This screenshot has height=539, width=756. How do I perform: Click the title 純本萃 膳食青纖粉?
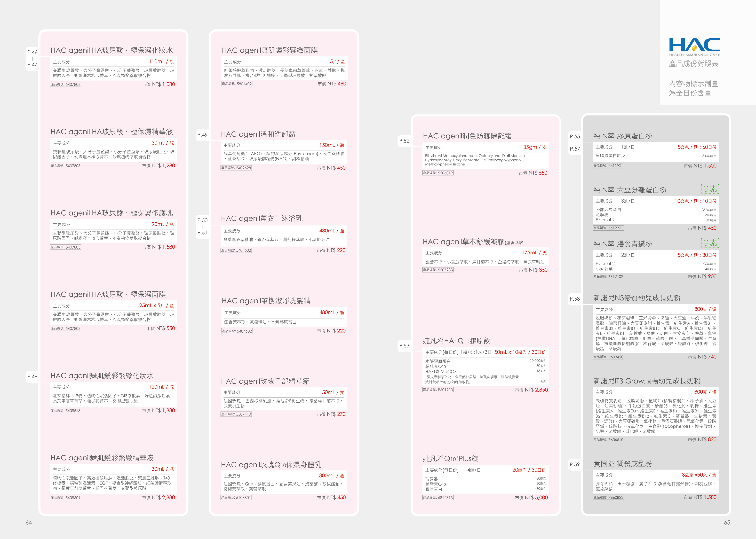point(623,244)
